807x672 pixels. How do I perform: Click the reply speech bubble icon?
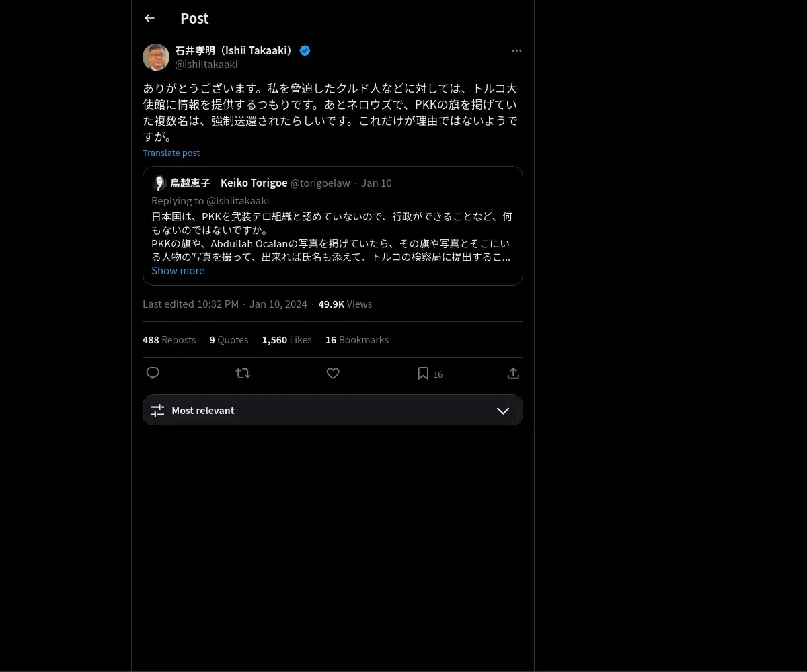(153, 373)
